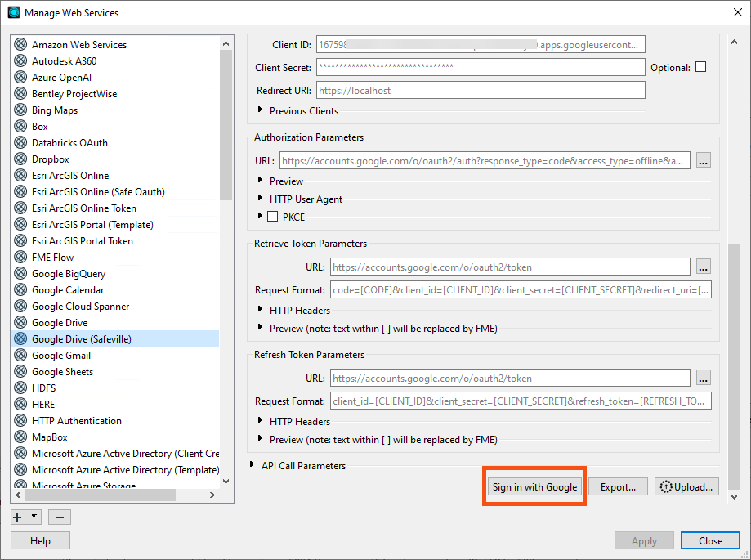The image size is (751, 560).
Task: Click the Esri ArcGIS Online service icon
Action: [20, 175]
